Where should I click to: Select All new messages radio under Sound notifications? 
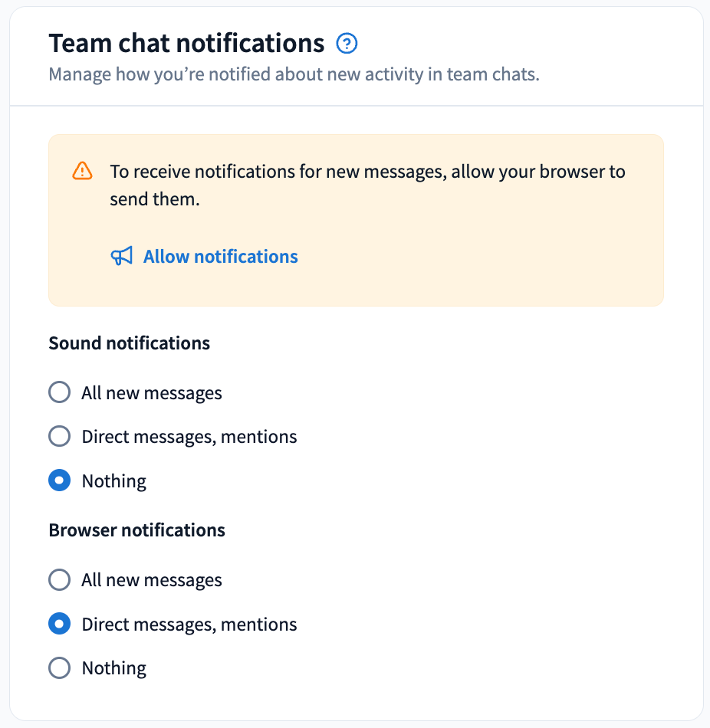tap(60, 392)
